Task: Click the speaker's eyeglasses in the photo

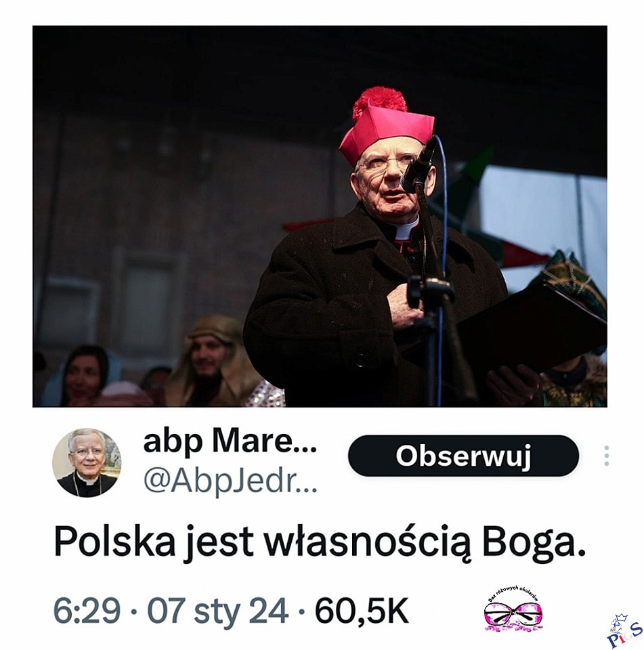Action: (383, 163)
